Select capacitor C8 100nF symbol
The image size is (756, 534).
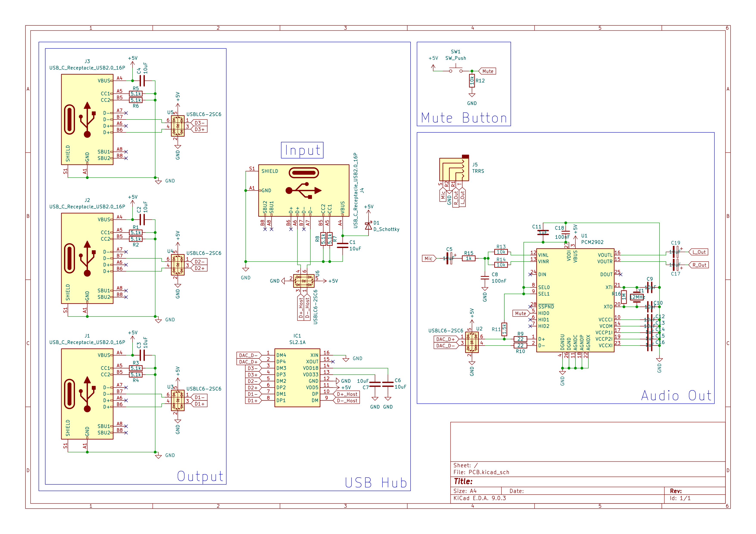tap(485, 278)
